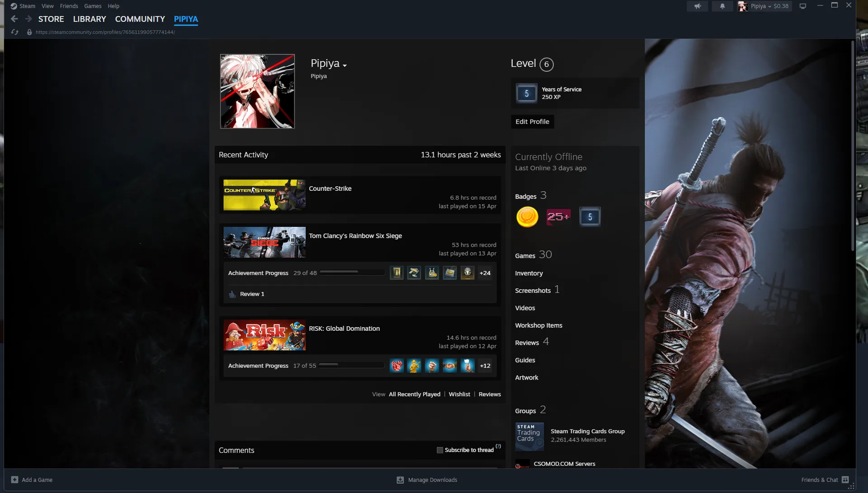Open the Inventory link
868x493 pixels.
click(529, 273)
